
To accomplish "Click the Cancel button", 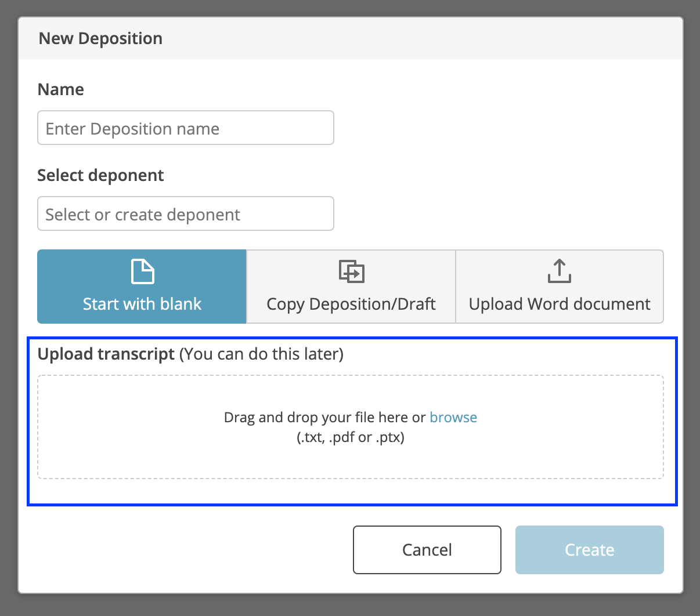I will tap(427, 550).
